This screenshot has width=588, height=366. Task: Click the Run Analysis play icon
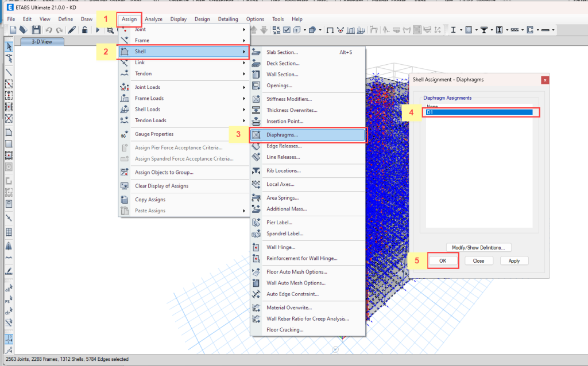click(98, 30)
